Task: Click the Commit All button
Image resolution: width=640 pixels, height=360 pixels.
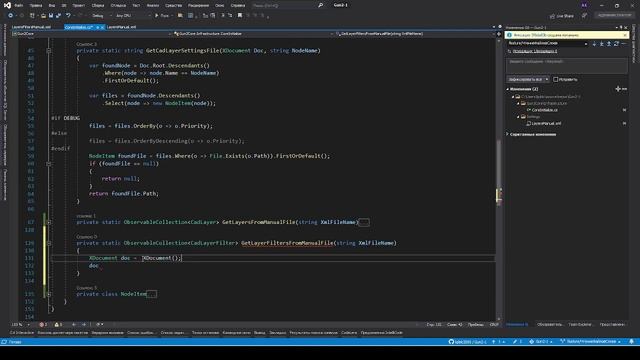Action: tap(526, 79)
